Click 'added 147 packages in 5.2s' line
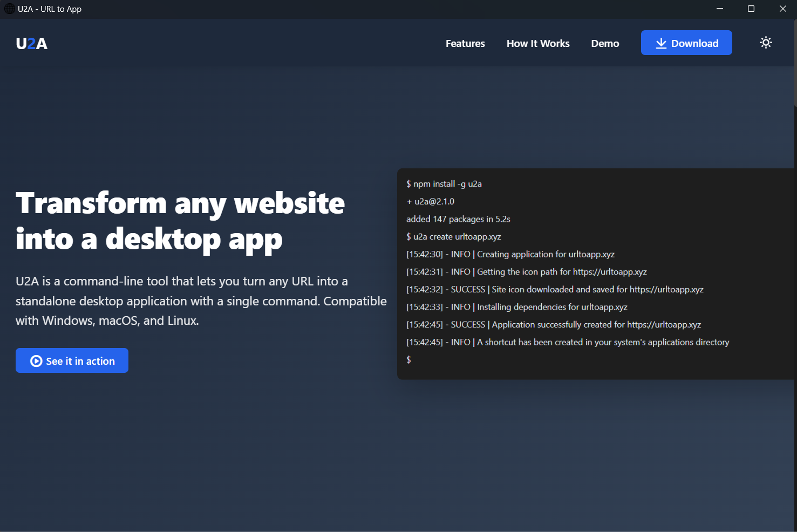Viewport: 797px width, 532px height. (x=458, y=219)
